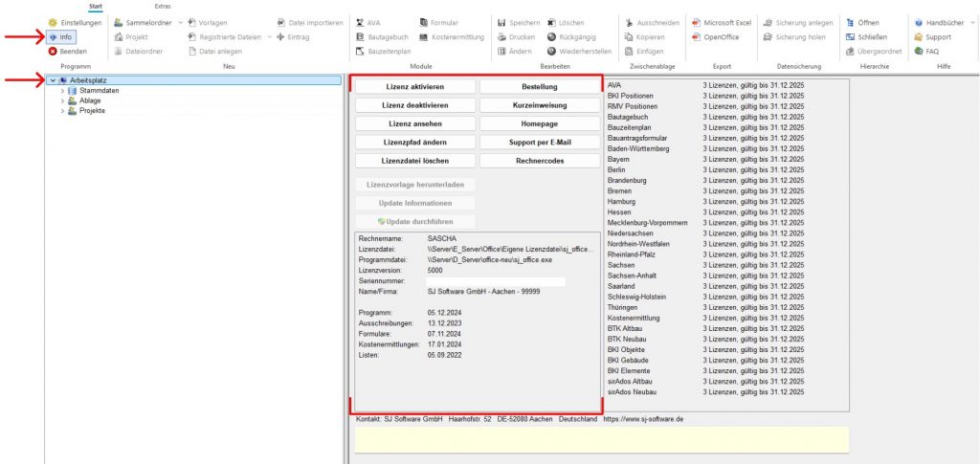The image size is (980, 464).
Task: Open the FAQ help item
Action: [918, 51]
